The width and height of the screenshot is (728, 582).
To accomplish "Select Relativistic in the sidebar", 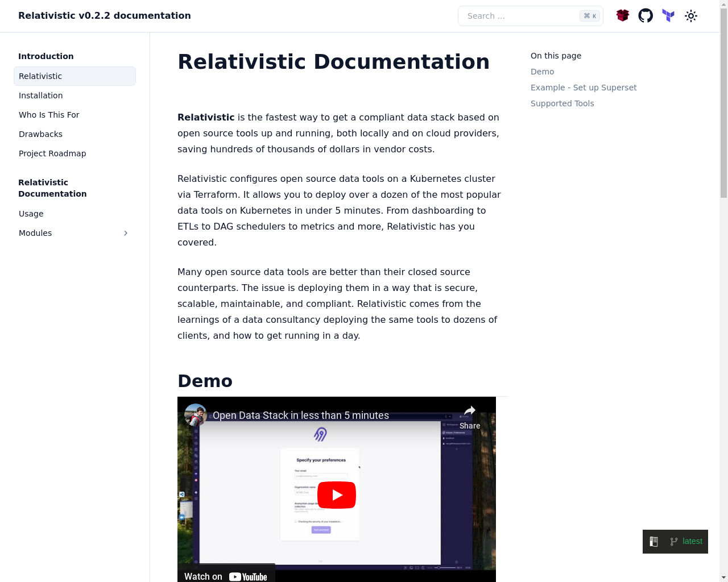I will 75,76.
